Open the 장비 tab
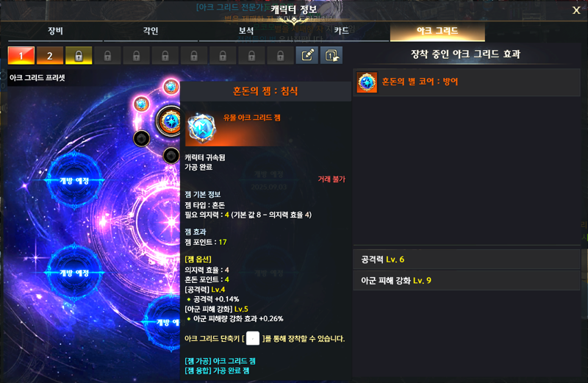This screenshot has height=383, width=588. tap(55, 31)
